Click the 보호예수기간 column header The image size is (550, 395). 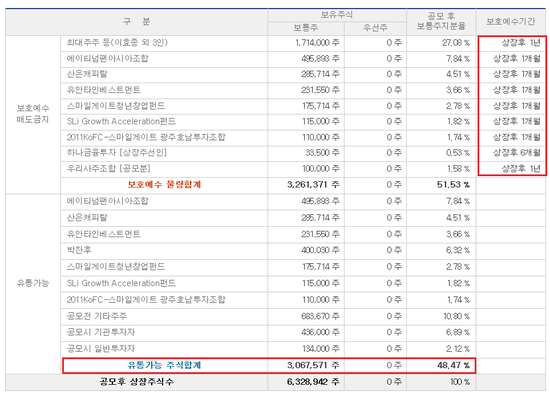point(510,21)
